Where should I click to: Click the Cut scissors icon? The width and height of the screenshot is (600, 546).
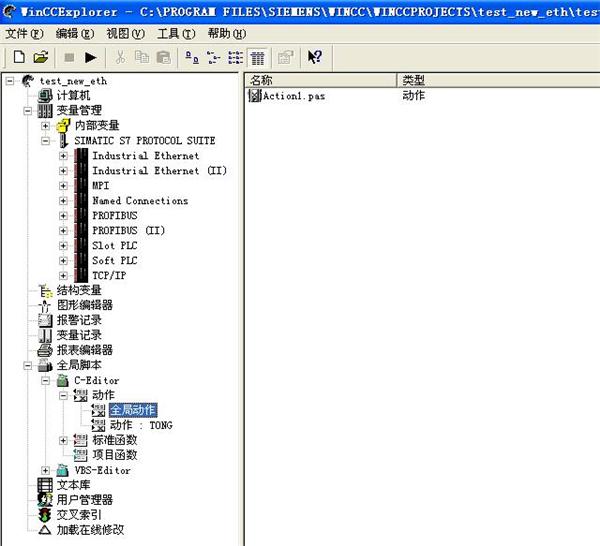coord(120,57)
